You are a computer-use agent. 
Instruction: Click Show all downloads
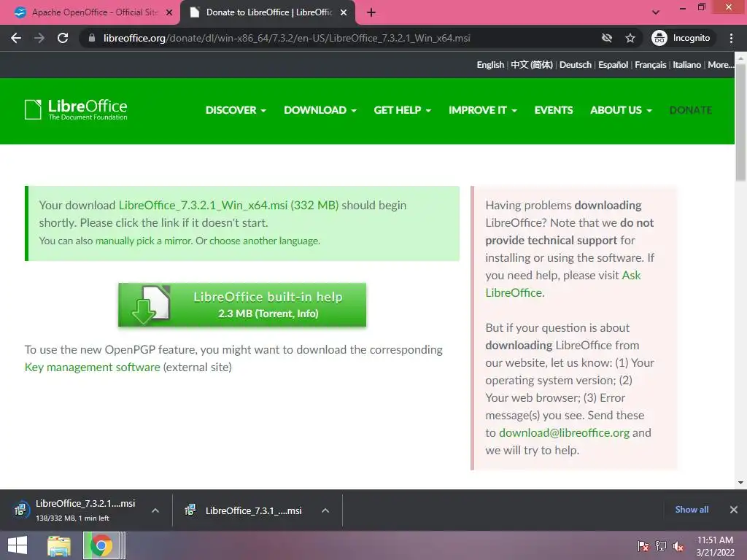(x=692, y=510)
